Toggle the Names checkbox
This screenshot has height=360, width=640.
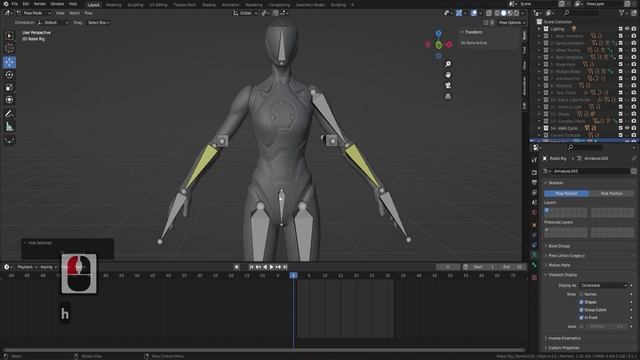[x=581, y=294]
